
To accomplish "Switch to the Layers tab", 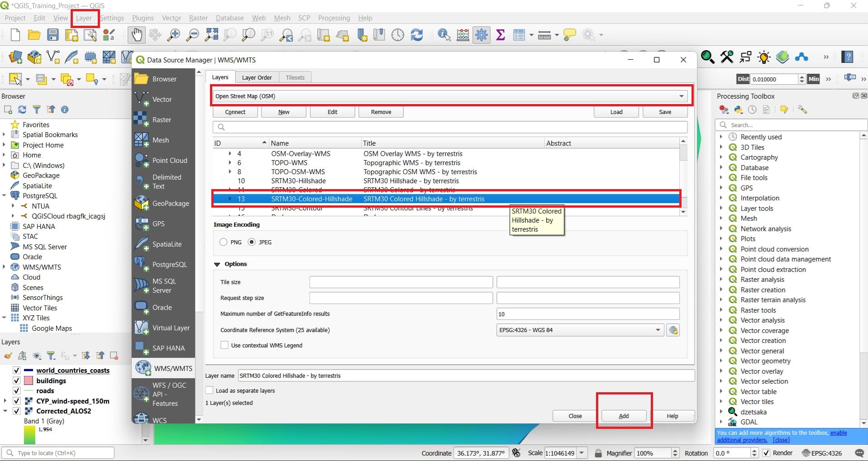I will coord(220,77).
